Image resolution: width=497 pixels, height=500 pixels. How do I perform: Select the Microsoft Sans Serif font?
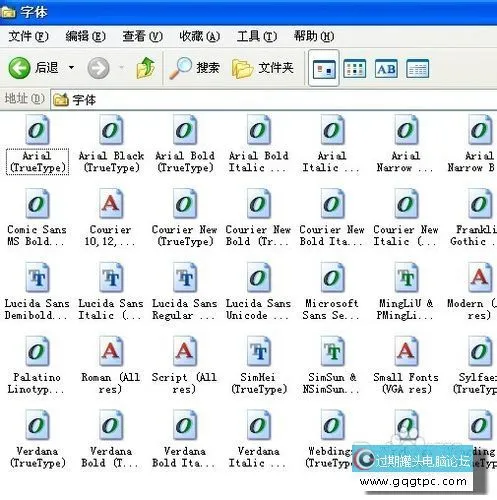tap(333, 277)
